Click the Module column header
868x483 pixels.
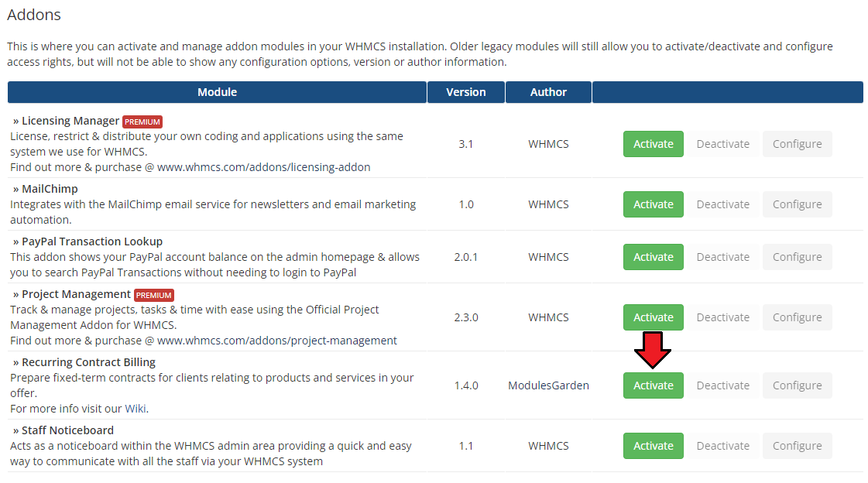[217, 92]
